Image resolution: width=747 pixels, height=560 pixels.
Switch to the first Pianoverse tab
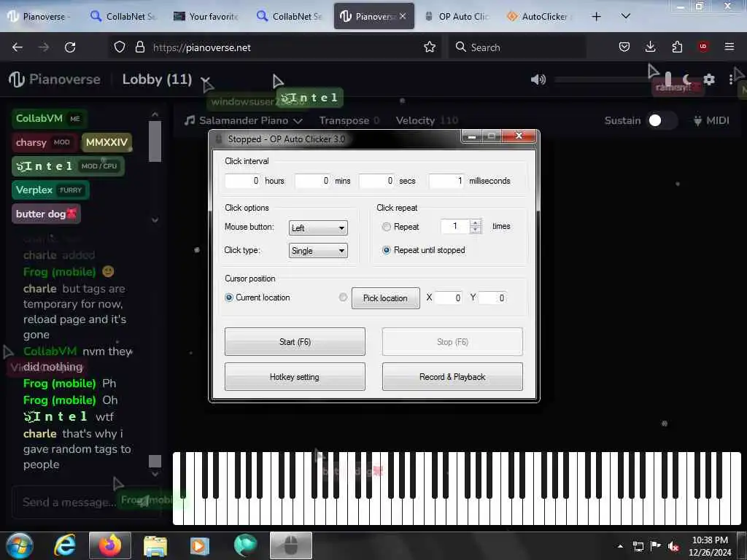pos(41,17)
